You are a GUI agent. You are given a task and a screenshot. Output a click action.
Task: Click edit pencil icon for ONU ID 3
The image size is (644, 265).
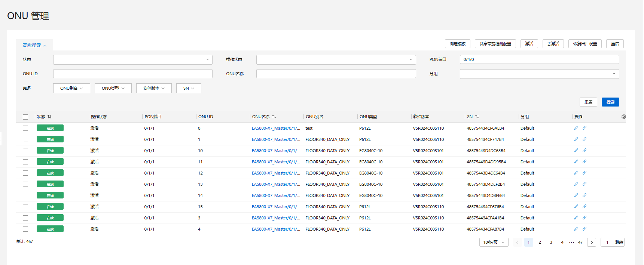point(576,218)
